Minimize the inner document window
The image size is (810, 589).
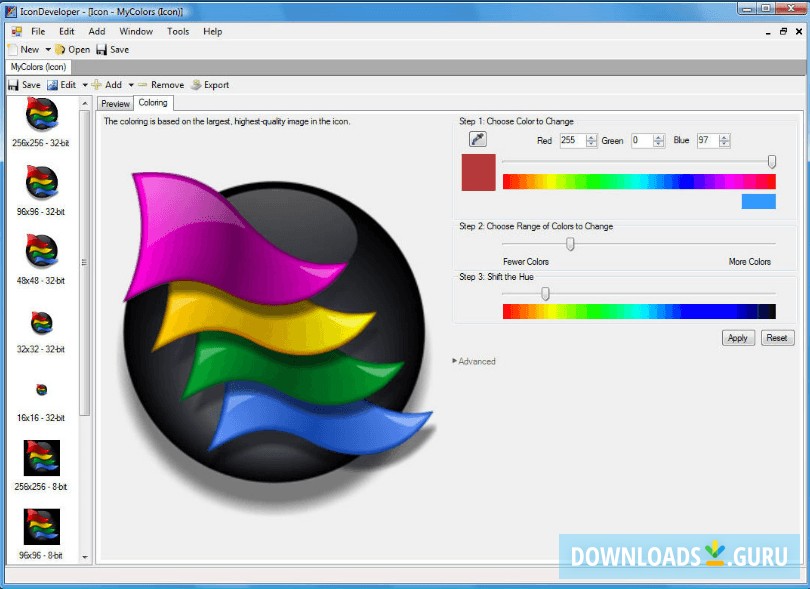point(768,32)
